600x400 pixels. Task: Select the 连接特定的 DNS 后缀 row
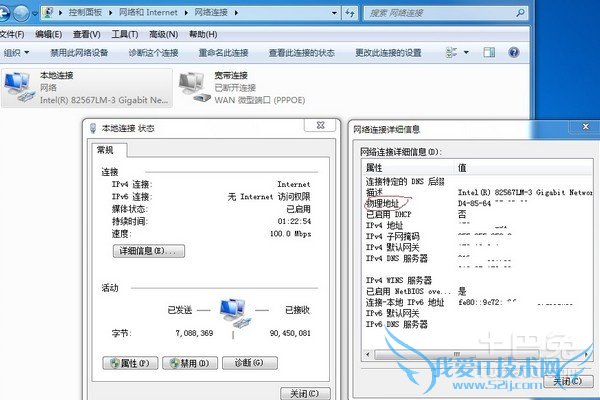(x=477, y=181)
